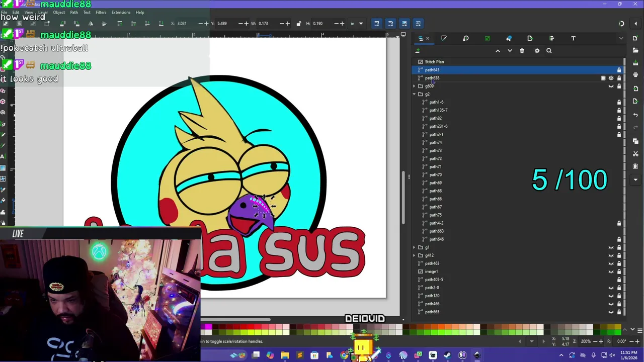Delete selected object with the trash icon
This screenshot has width=644, height=362.
click(x=522, y=51)
